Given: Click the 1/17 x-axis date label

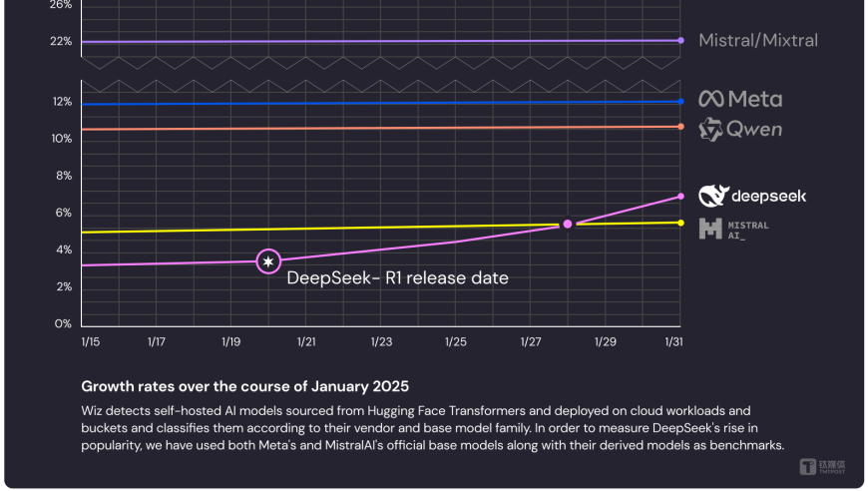Looking at the screenshot, I should [156, 341].
